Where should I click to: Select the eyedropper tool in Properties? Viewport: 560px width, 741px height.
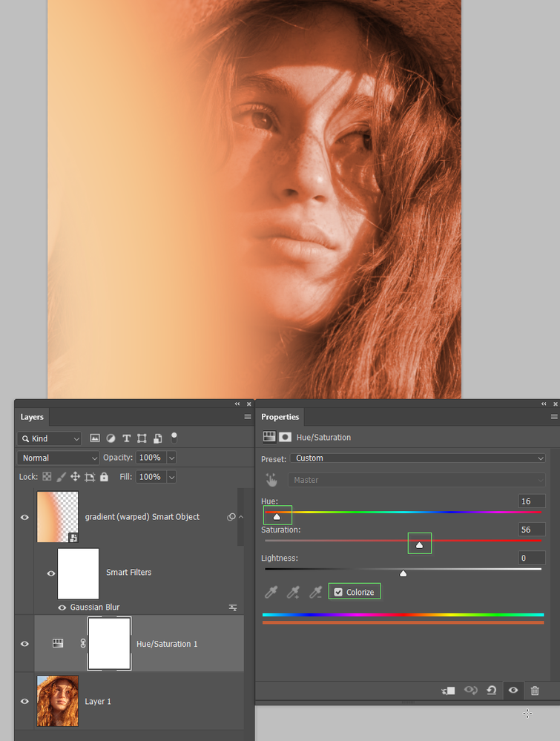coord(271,592)
